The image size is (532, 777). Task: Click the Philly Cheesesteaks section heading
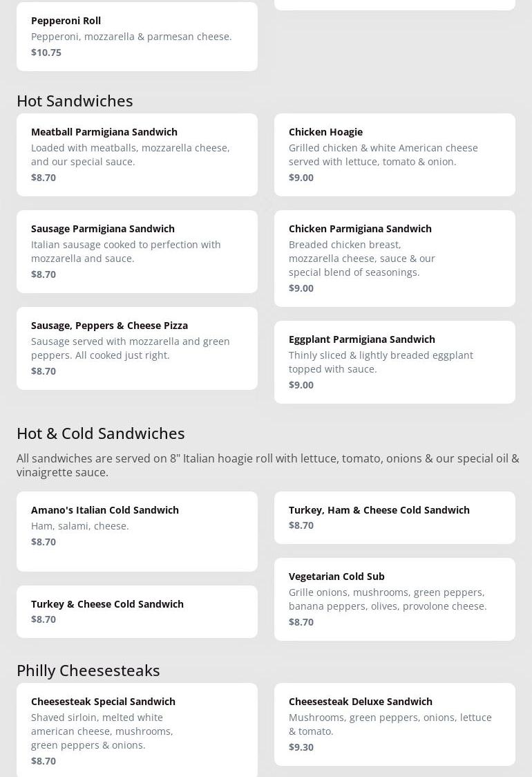click(88, 671)
